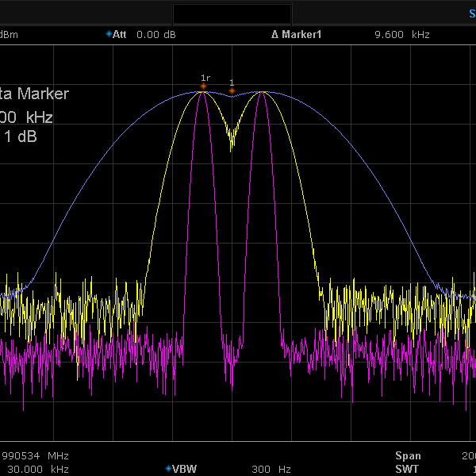Click the dBm unit label at top-left

[9, 35]
